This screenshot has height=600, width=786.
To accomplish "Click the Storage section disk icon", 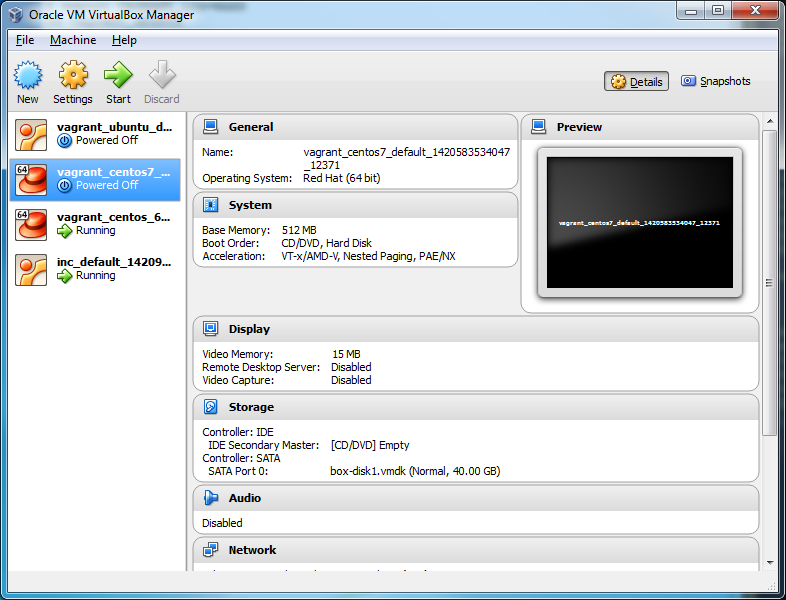I will pyautogui.click(x=211, y=407).
